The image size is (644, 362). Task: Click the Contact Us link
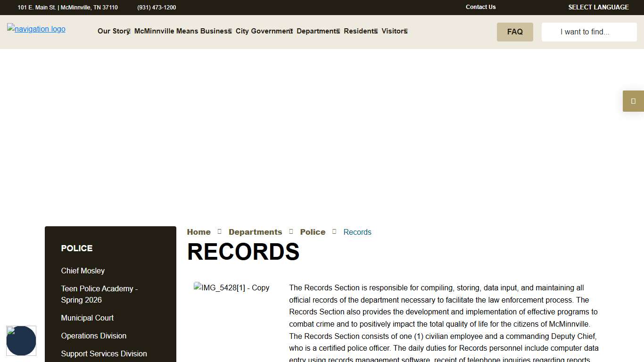tap(480, 7)
